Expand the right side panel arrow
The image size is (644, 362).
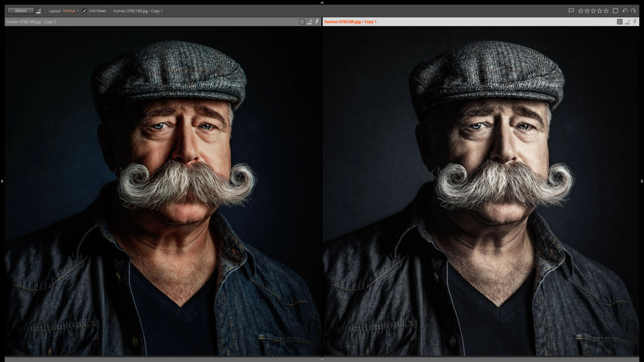[x=641, y=181]
